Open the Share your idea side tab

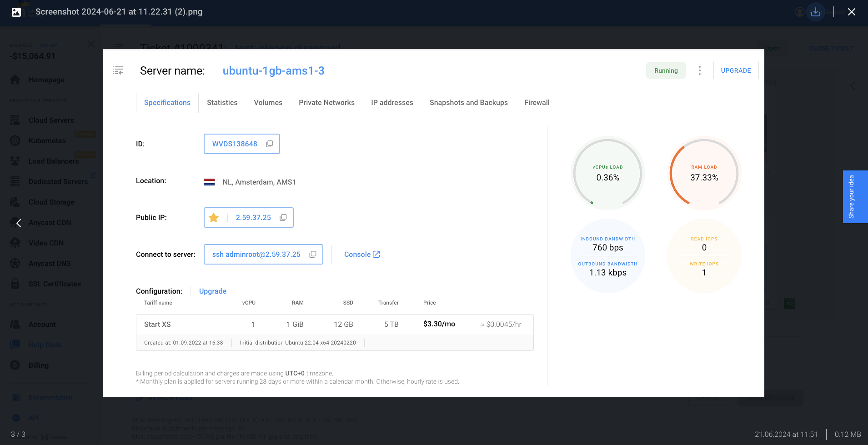click(855, 197)
